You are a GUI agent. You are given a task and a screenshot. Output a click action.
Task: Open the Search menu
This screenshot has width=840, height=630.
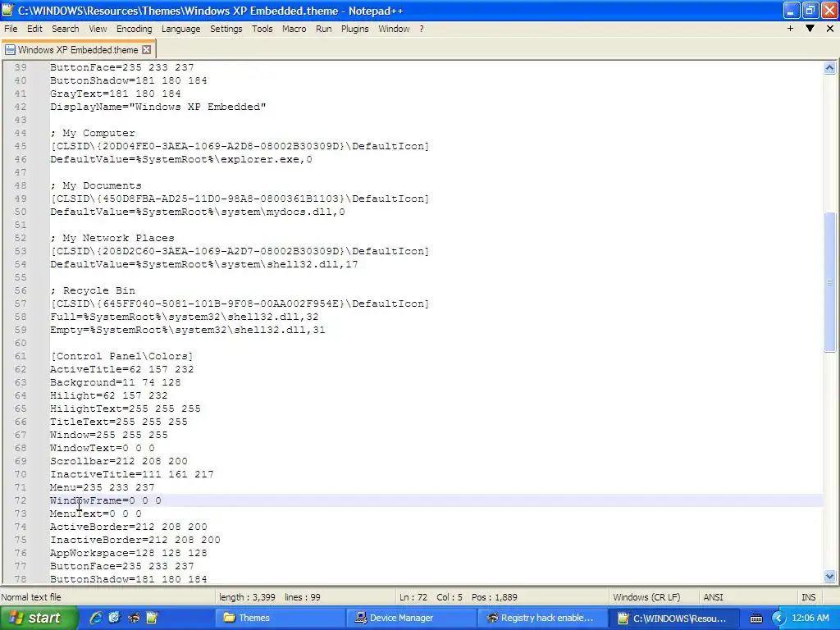[66, 29]
